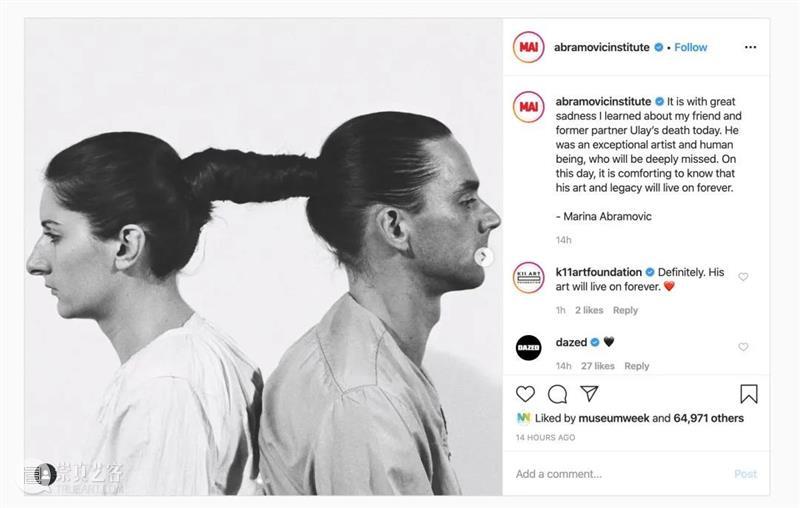This screenshot has height=508, width=800.
Task: Open k11artfoundation profile avatar
Action: pos(528,277)
